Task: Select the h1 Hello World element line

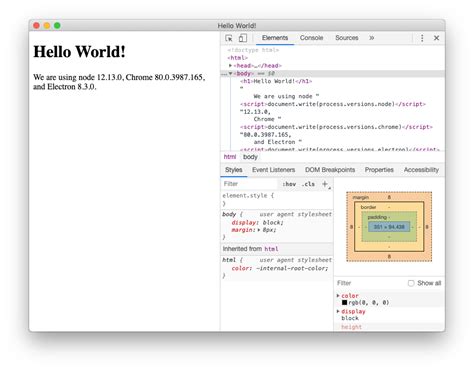Action: (x=276, y=81)
